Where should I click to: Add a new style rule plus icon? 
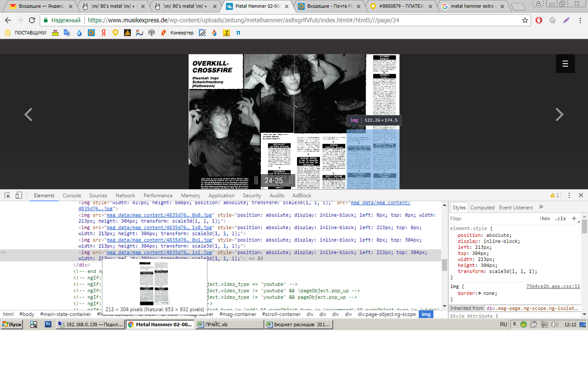(574, 219)
